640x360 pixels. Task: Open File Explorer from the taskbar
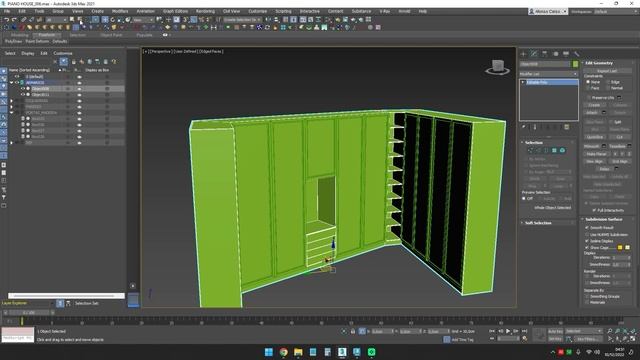[298, 352]
